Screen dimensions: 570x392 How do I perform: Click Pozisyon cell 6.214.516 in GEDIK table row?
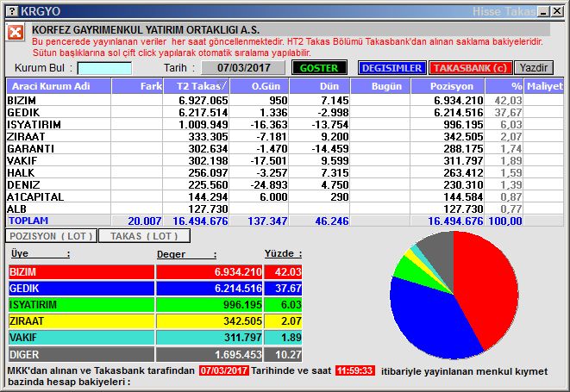pos(459,112)
